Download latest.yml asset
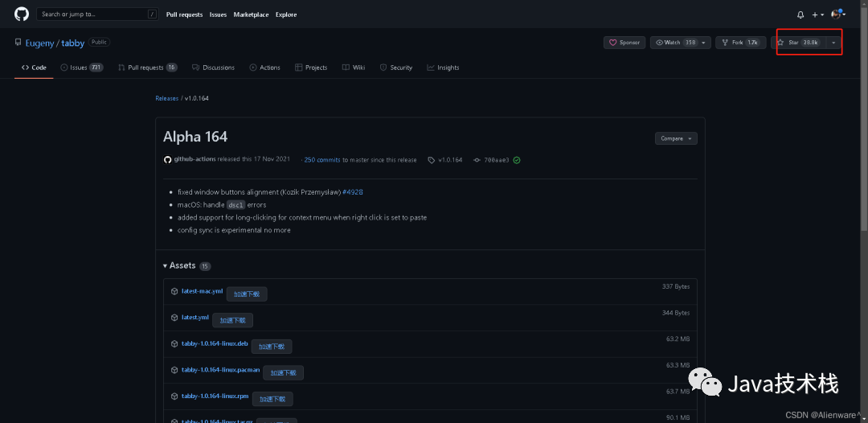 click(x=194, y=317)
